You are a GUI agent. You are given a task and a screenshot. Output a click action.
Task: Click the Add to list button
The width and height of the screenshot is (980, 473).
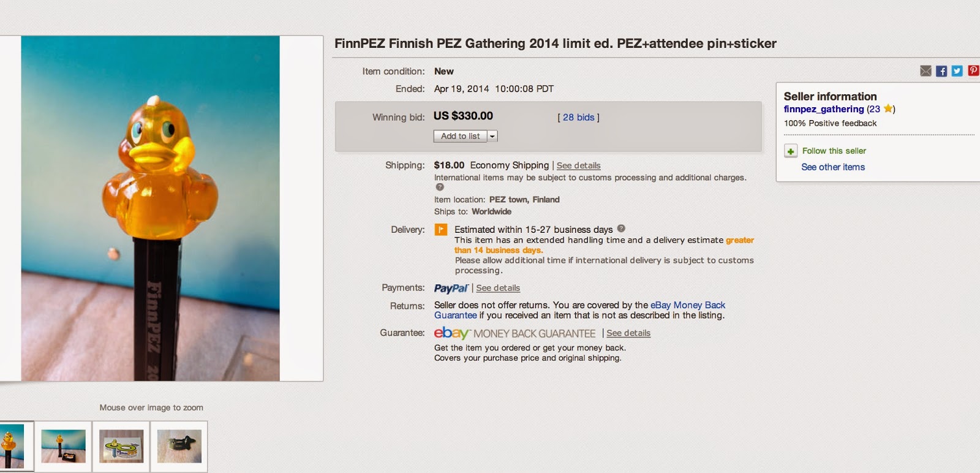click(460, 136)
